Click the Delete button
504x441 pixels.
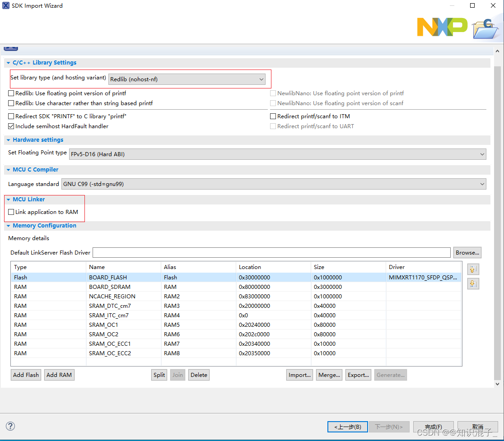(x=199, y=375)
